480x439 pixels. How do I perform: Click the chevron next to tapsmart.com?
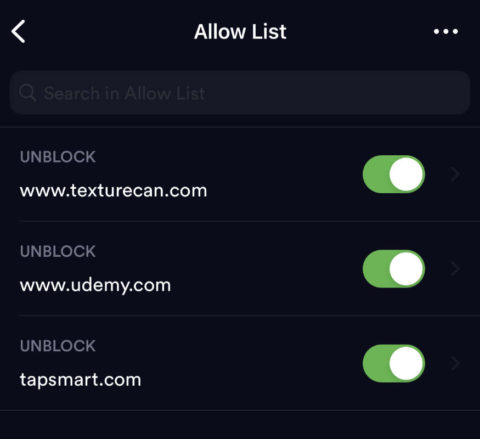[455, 363]
